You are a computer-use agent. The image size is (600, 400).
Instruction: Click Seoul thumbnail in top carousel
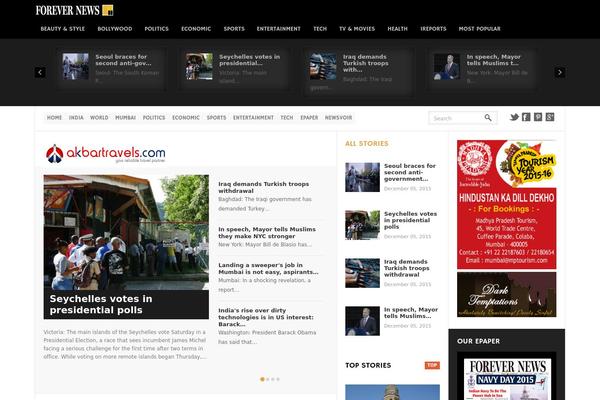(75, 66)
